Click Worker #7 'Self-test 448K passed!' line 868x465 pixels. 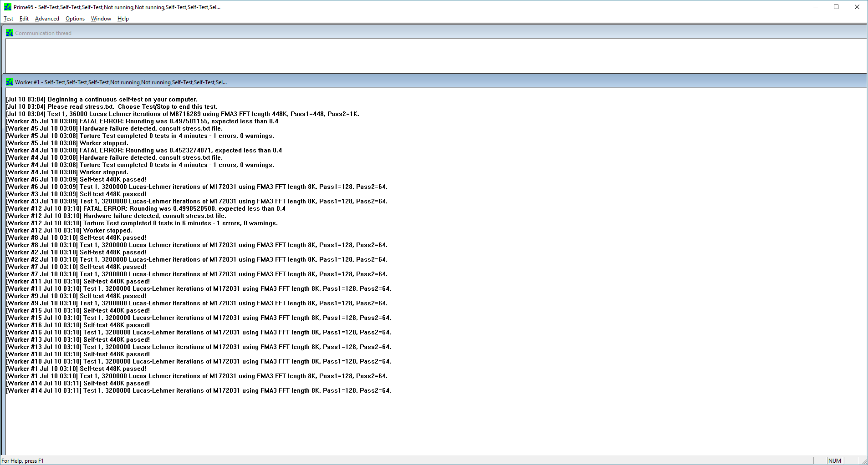[76, 267]
